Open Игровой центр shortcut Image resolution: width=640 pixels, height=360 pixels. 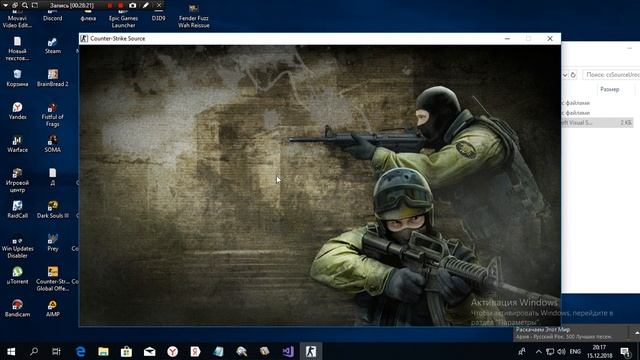tap(17, 180)
